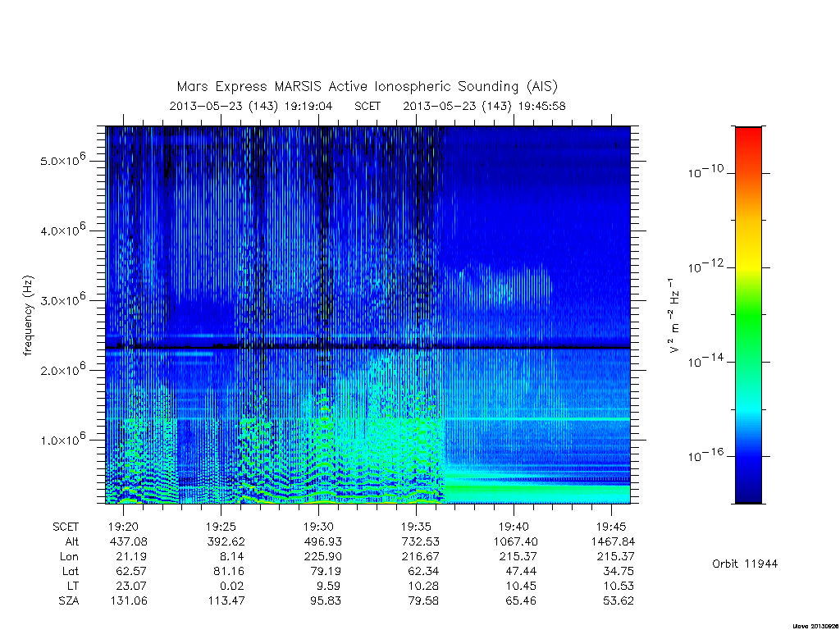Click the start time 19:19:04 label
The width and height of the screenshot is (840, 630).
tap(308, 106)
